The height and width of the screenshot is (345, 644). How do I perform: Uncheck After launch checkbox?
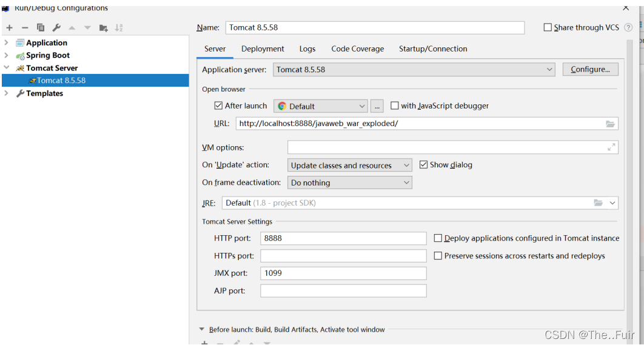[218, 106]
